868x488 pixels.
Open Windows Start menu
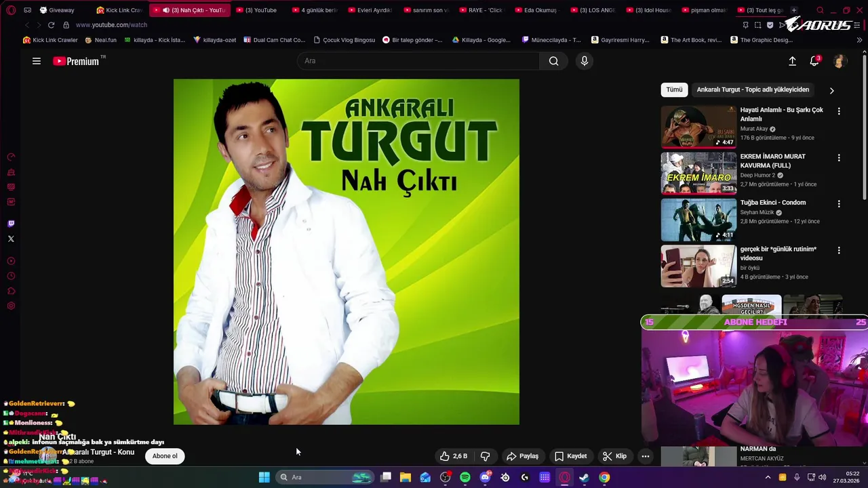coord(264,477)
